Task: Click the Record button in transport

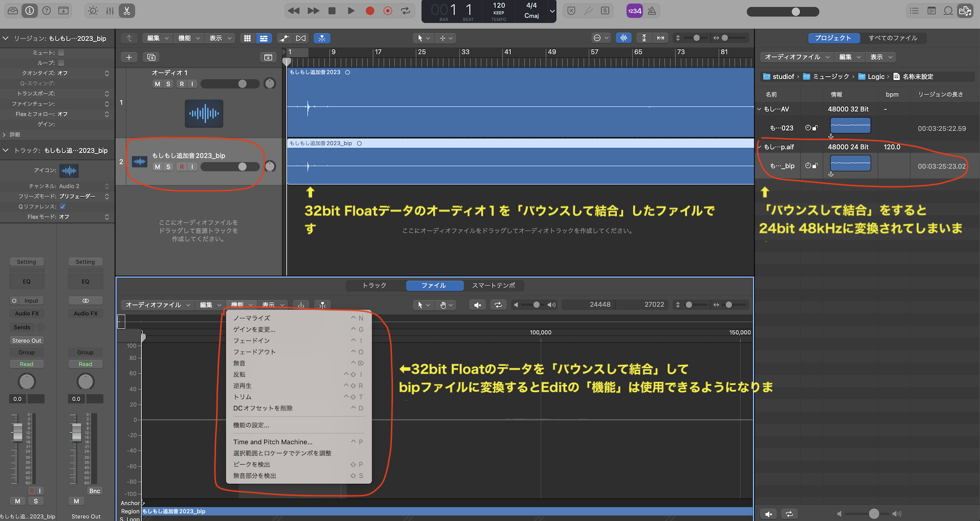Action: 370,11
